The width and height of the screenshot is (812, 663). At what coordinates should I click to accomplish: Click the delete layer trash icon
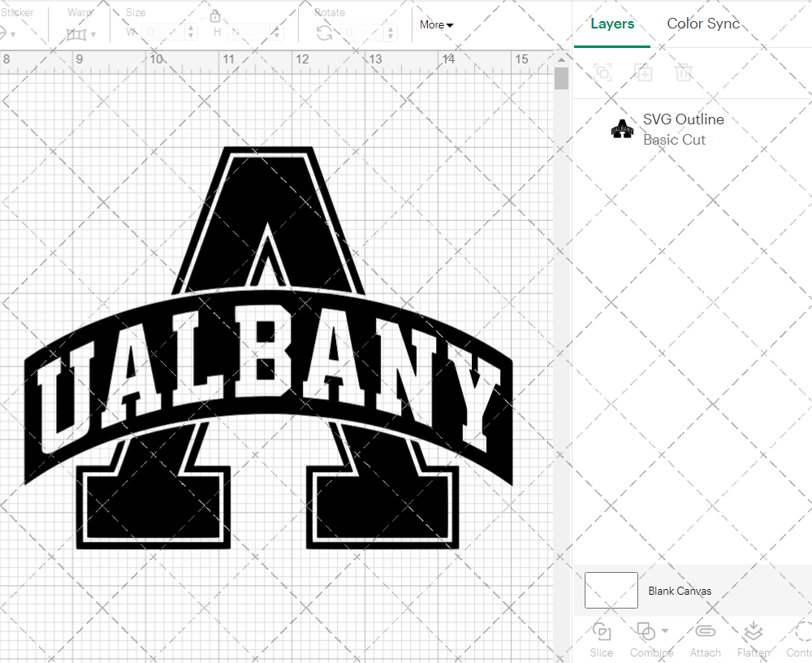pos(685,72)
